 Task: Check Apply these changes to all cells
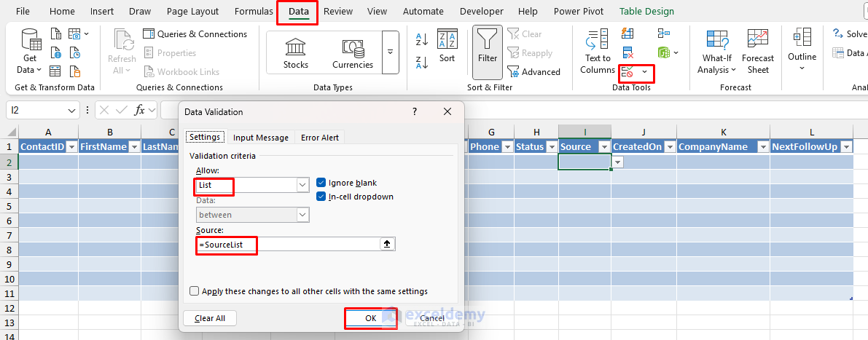[195, 290]
